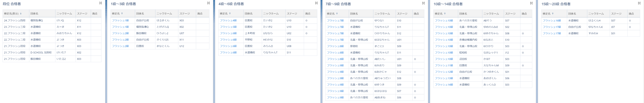Click the 満点 circle in はるくんH's row

630,20
